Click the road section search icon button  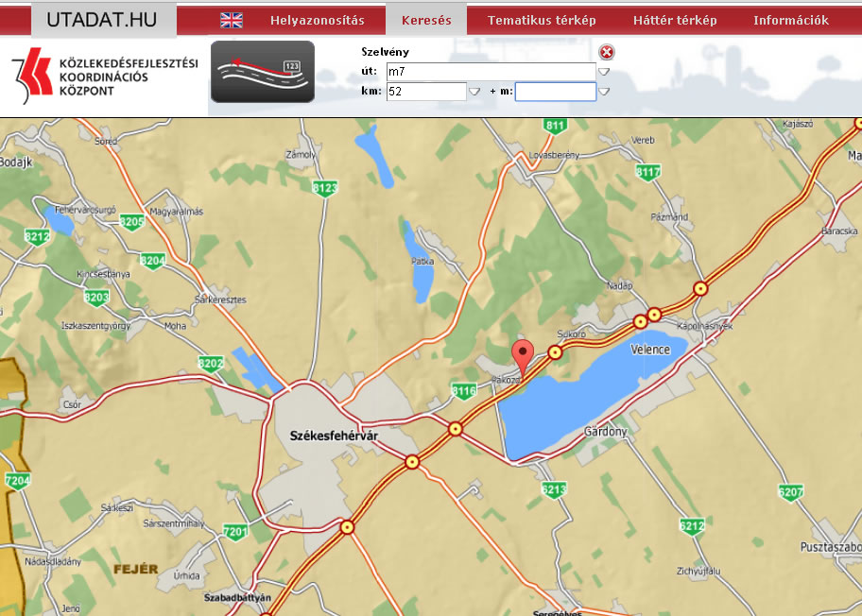tap(262, 72)
